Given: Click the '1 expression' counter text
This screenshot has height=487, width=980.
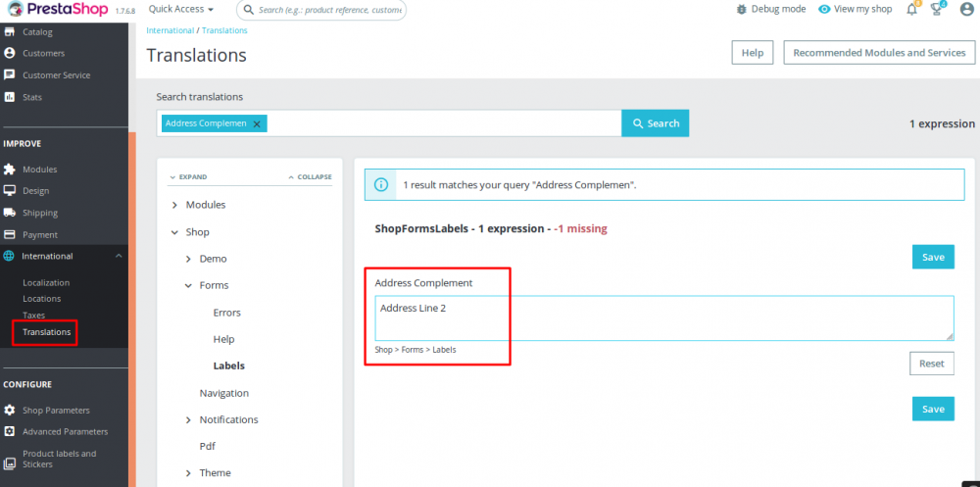Looking at the screenshot, I should coord(942,123).
